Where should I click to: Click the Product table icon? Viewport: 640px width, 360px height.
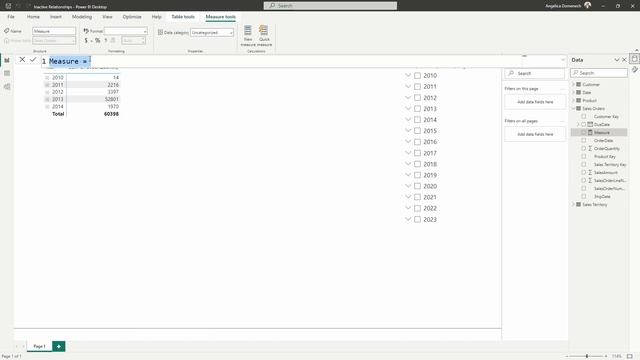(578, 100)
